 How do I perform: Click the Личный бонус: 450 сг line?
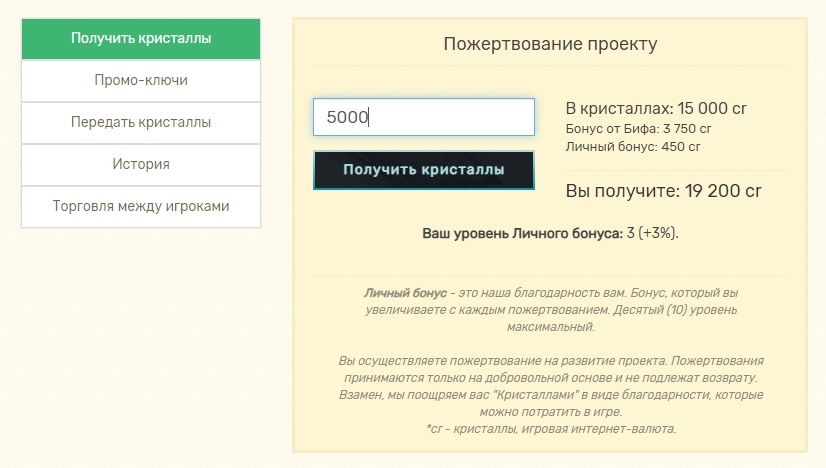(x=633, y=147)
